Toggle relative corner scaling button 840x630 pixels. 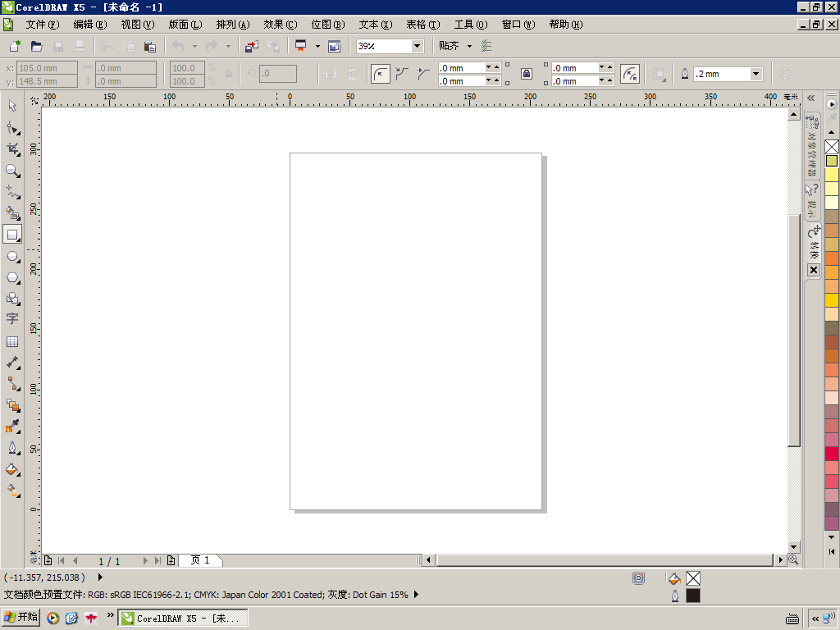[630, 74]
